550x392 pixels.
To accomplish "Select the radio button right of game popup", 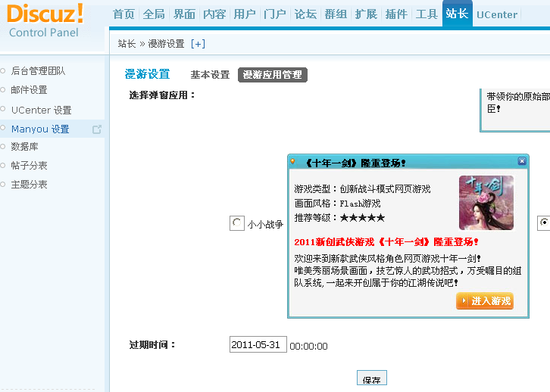I will (544, 222).
